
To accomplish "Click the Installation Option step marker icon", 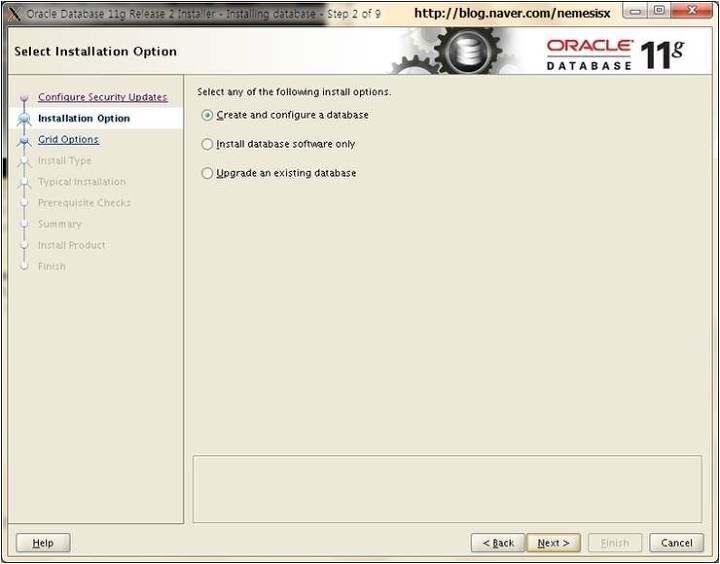I will [x=24, y=118].
